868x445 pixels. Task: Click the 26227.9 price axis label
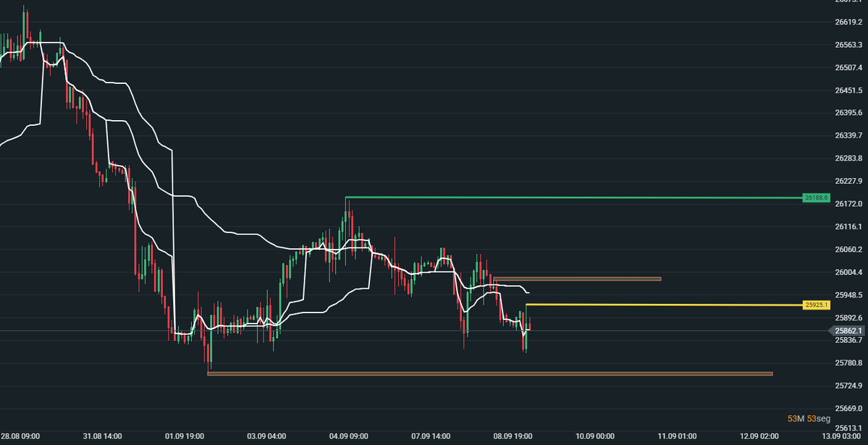click(x=848, y=181)
